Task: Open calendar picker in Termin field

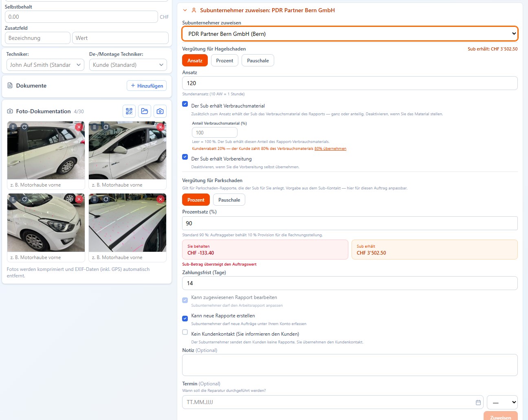Action: pos(478,402)
